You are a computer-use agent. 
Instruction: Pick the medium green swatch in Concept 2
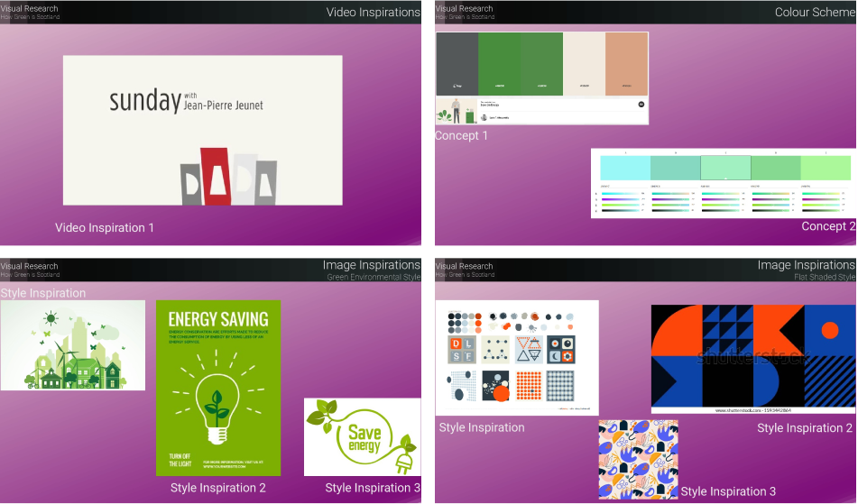[x=776, y=168]
